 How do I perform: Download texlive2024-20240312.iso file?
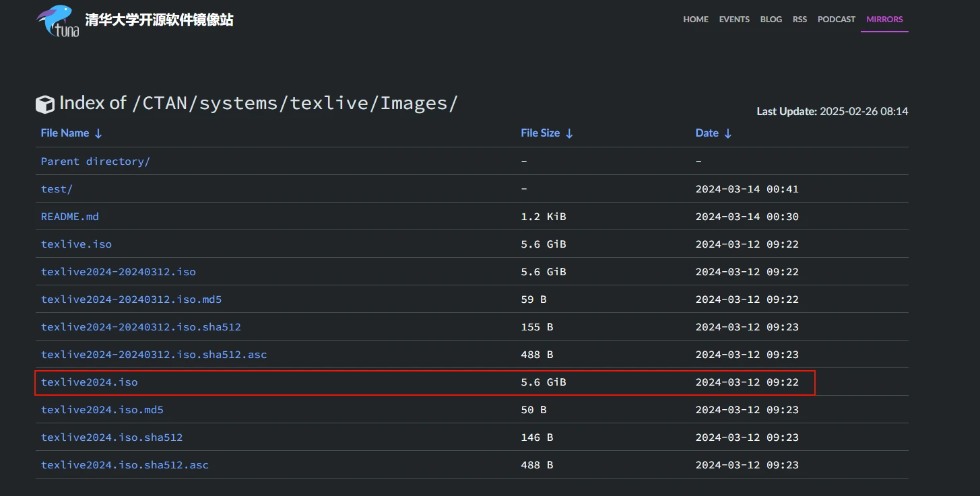(x=118, y=272)
